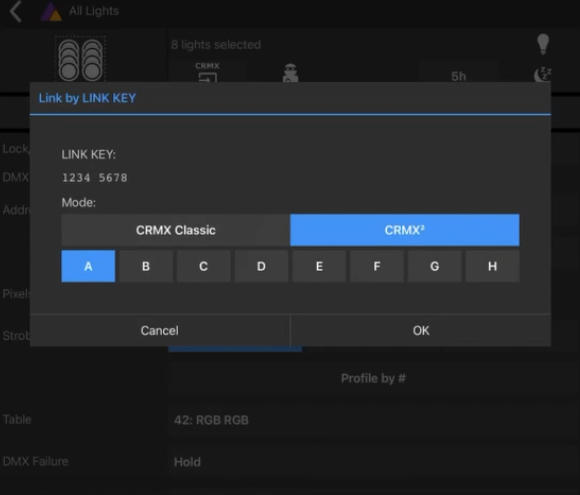Tap the Table row label

(17, 420)
